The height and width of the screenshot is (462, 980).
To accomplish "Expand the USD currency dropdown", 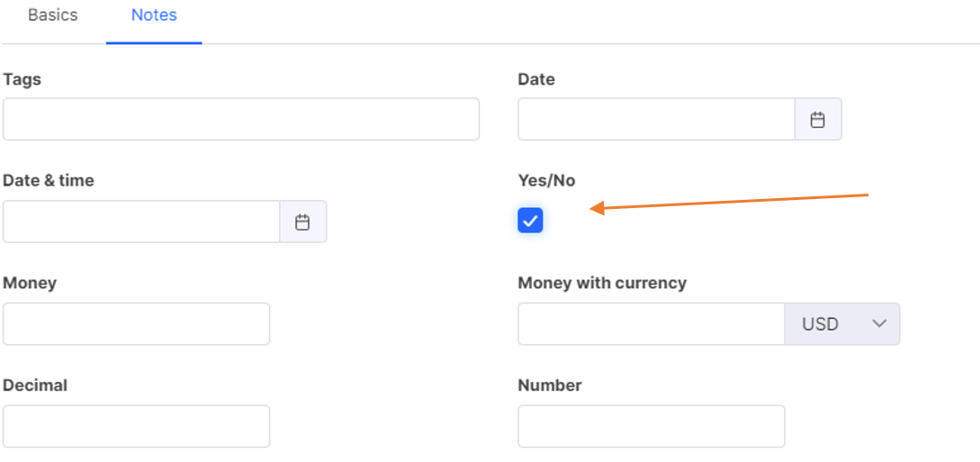I will click(842, 324).
